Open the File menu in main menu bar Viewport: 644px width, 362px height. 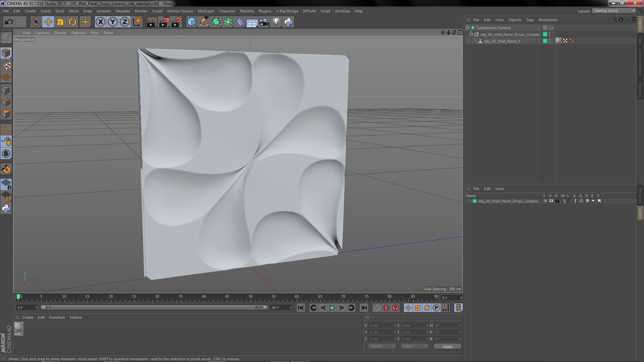tap(6, 11)
